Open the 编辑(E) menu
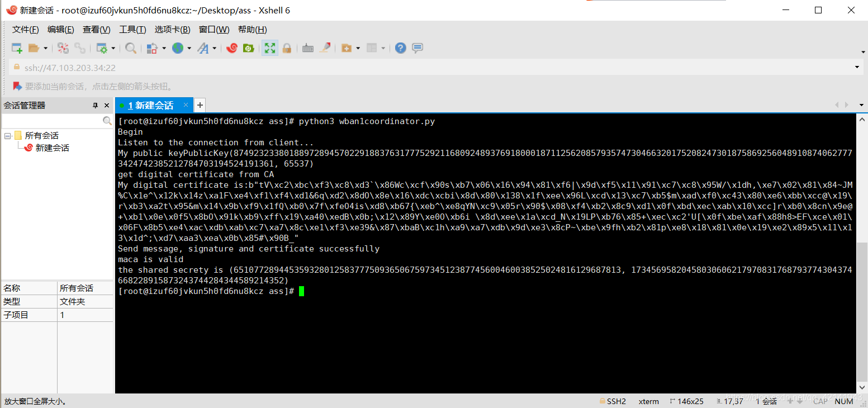The height and width of the screenshot is (408, 868). coord(60,30)
